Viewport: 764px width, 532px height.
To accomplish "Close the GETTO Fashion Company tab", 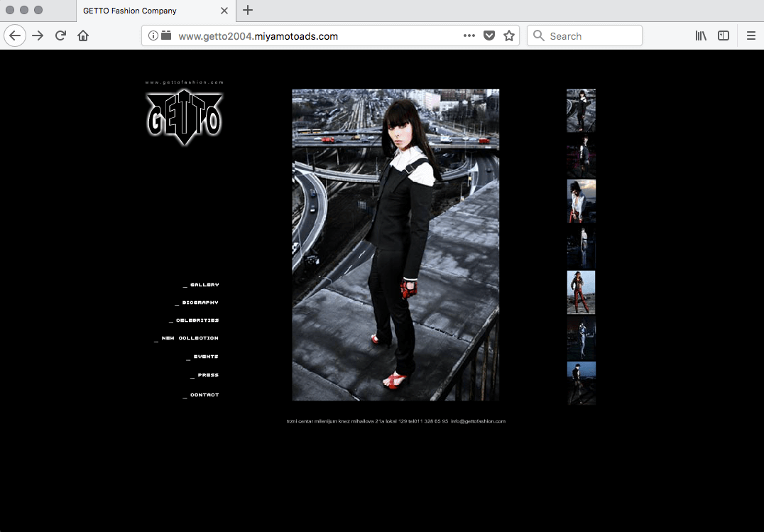I will [224, 11].
